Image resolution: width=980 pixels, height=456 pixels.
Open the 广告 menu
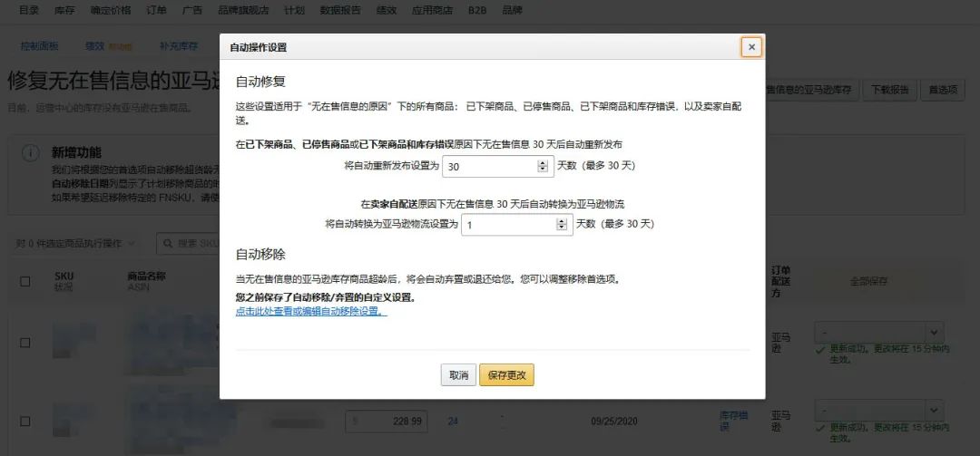(191, 10)
